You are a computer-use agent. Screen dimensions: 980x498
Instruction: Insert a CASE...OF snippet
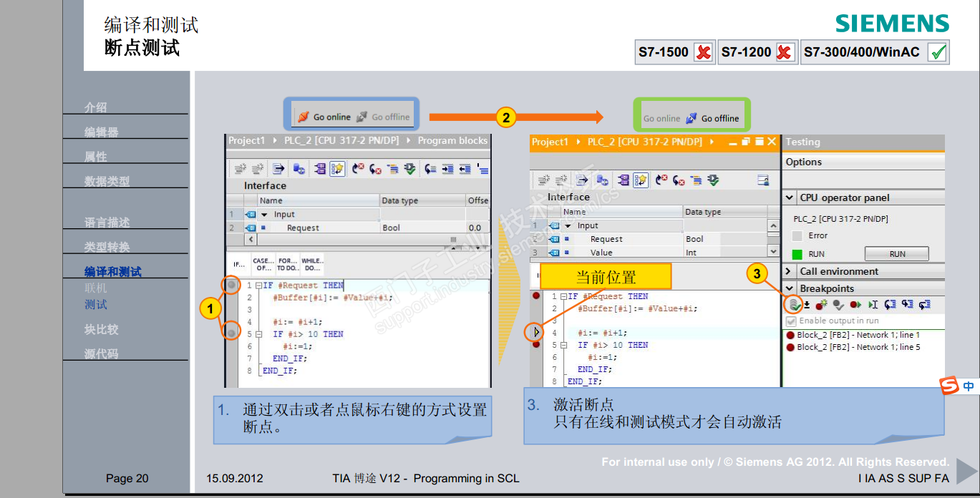click(263, 265)
